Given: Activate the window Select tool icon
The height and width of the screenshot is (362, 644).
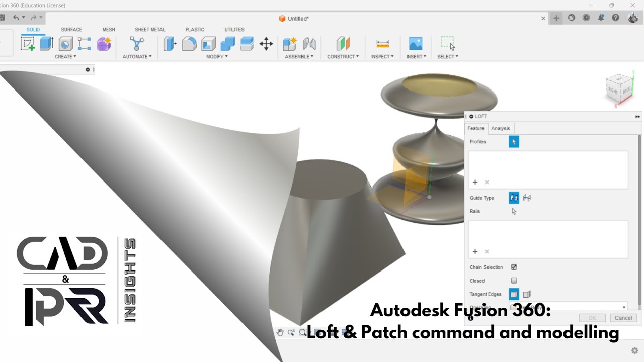Looking at the screenshot, I should pyautogui.click(x=448, y=43).
